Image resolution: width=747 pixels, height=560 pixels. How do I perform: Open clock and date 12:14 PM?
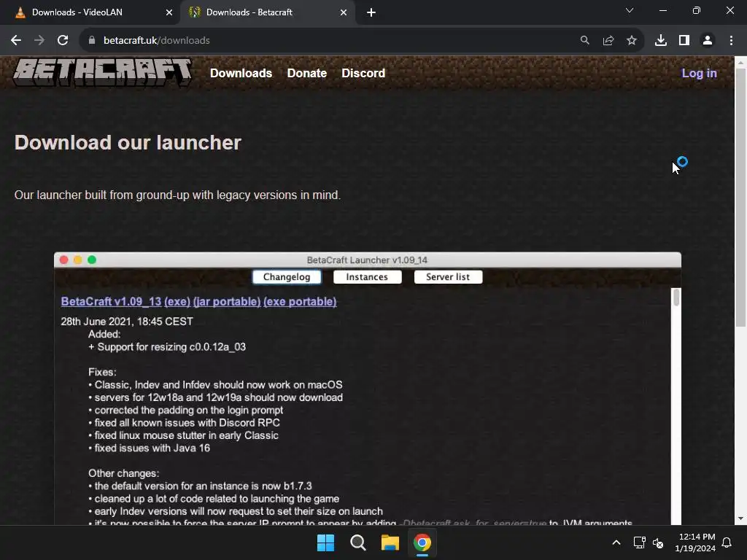coord(695,542)
